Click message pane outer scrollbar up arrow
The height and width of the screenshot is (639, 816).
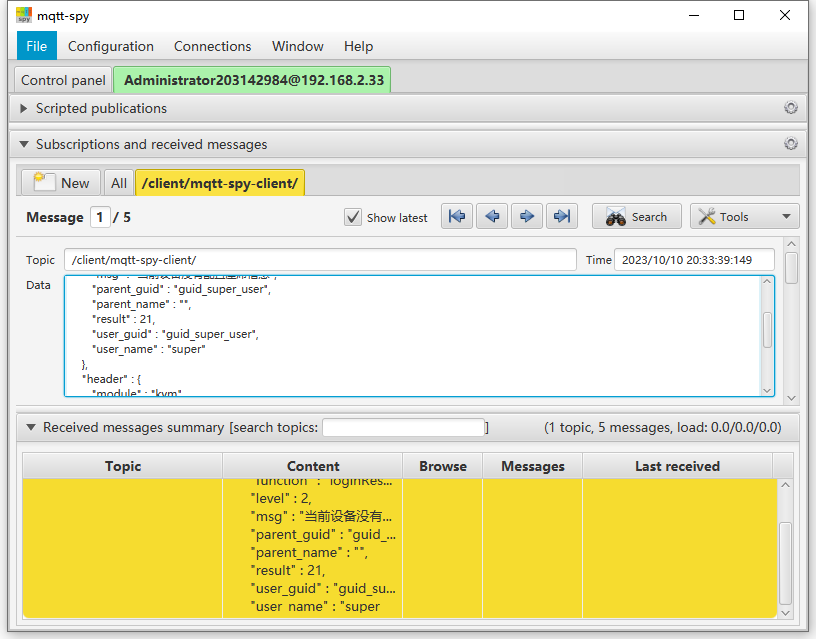coord(792,244)
